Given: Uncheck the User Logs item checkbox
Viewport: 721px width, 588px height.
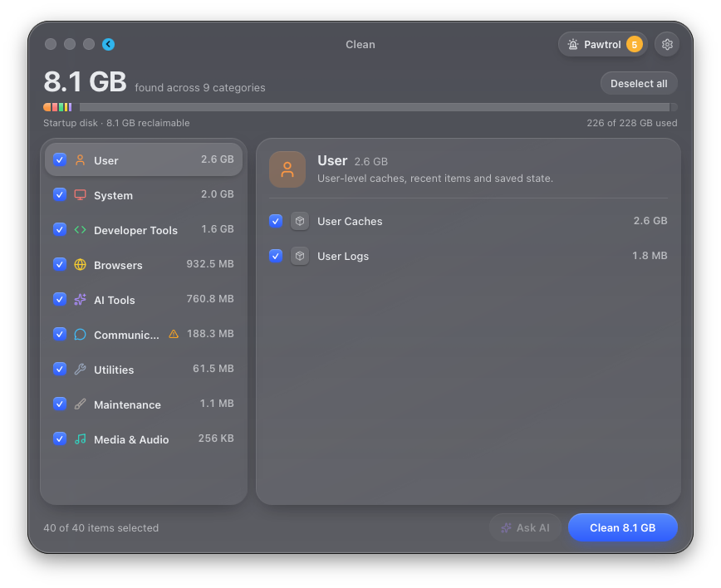Looking at the screenshot, I should tap(276, 256).
